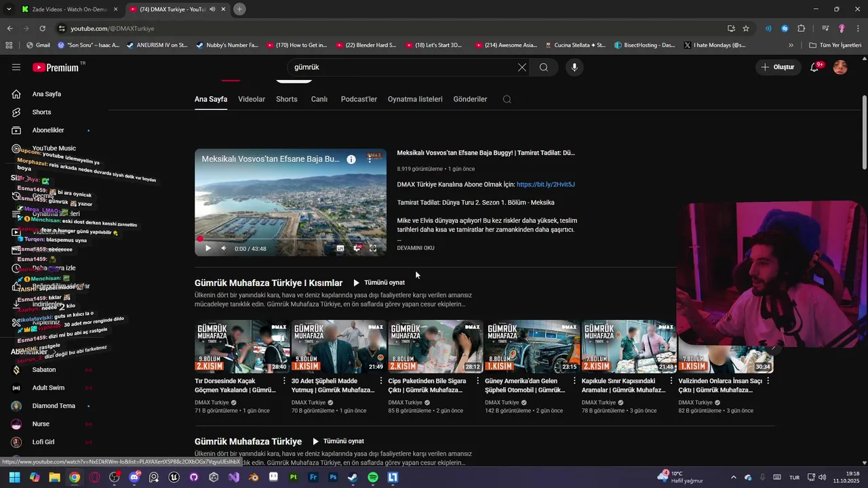This screenshot has width=868, height=488.
Task: Click the YouTube Premium logo
Action: 56,67
